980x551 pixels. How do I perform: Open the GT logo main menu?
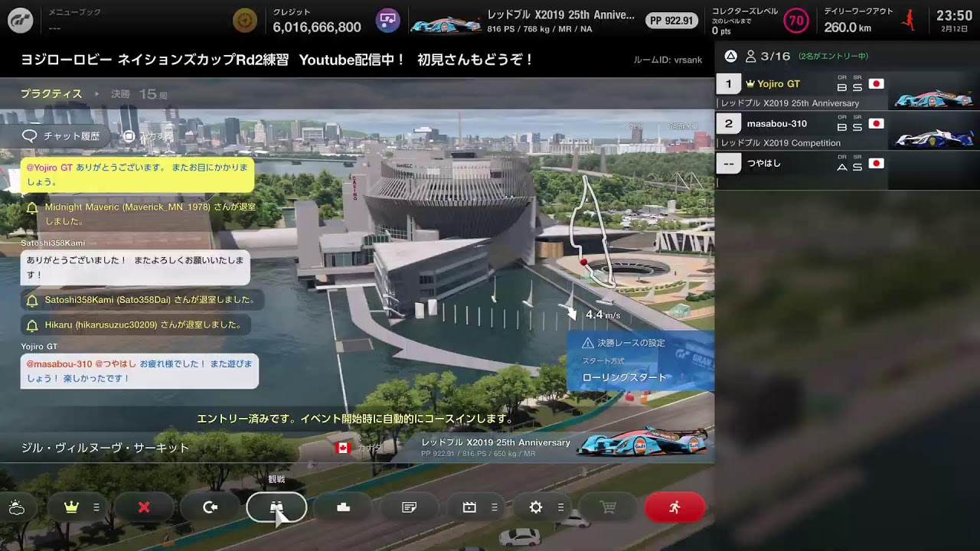pyautogui.click(x=20, y=20)
